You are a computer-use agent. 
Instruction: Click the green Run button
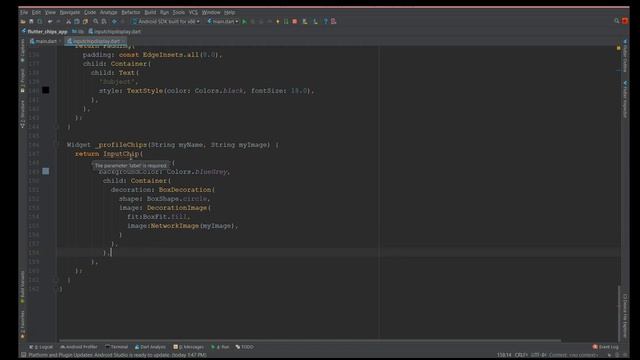click(x=244, y=22)
